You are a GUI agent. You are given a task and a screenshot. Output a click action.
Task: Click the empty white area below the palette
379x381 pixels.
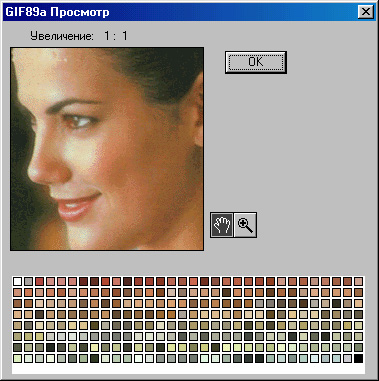(188, 369)
